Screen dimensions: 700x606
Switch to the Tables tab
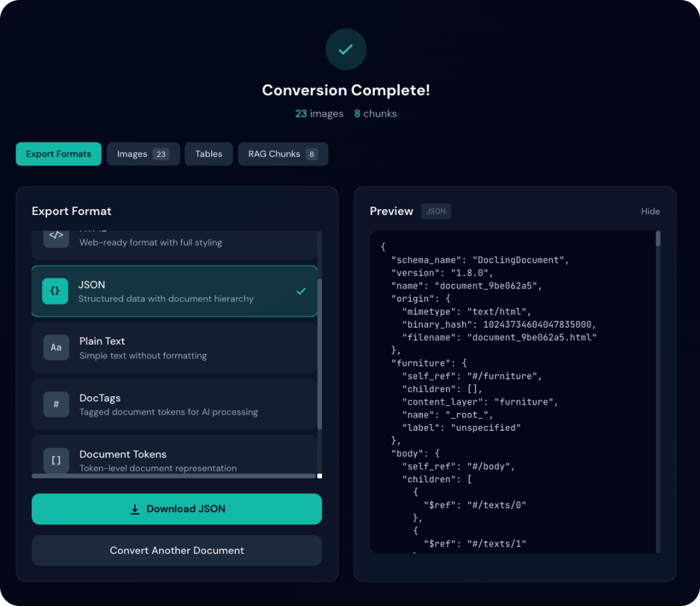(209, 154)
